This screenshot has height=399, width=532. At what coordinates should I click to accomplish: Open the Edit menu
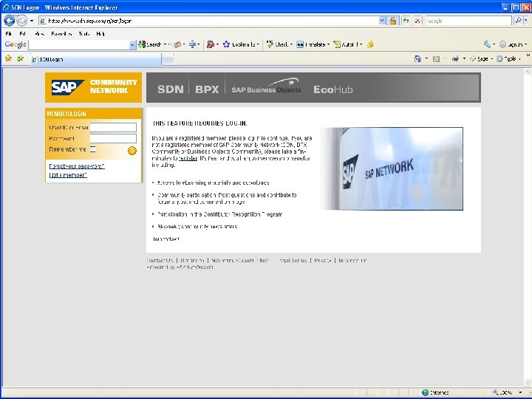[22, 33]
